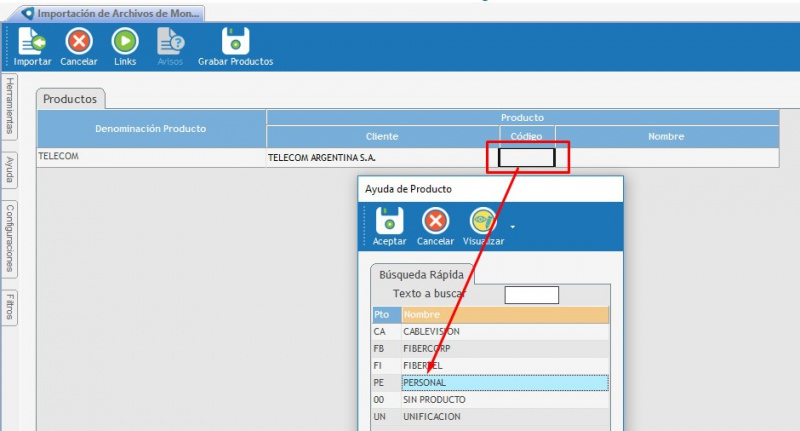Click the Grabar Productos save icon

(x=235, y=42)
